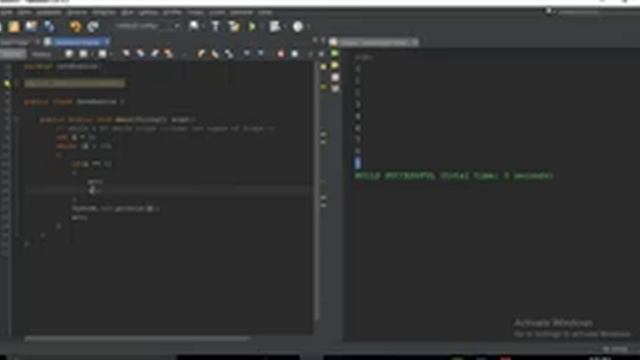Image resolution: width=640 pixels, height=360 pixels.
Task: Click the quick search field at top right
Action: [x=579, y=12]
